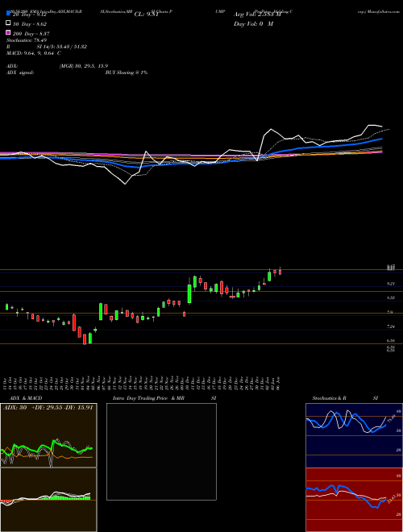403x532 pixels.
Task: Click the tall green candle of early December
Action: click(x=189, y=293)
